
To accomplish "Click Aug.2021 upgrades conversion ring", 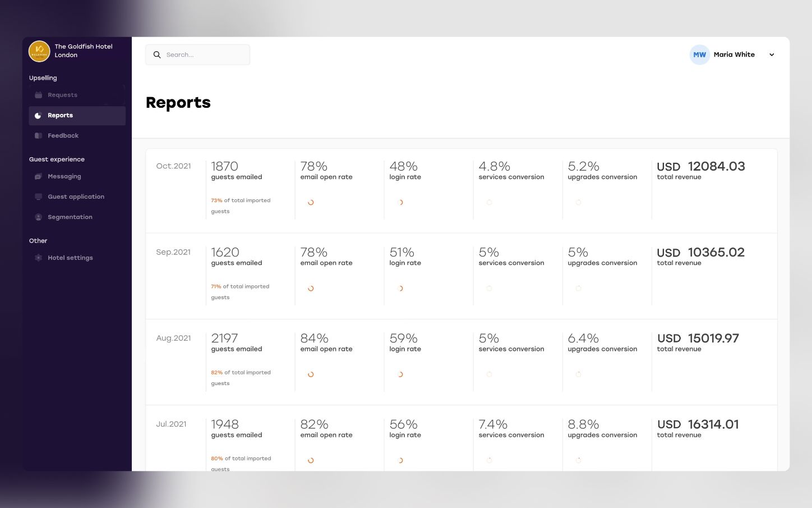I will tap(578, 374).
